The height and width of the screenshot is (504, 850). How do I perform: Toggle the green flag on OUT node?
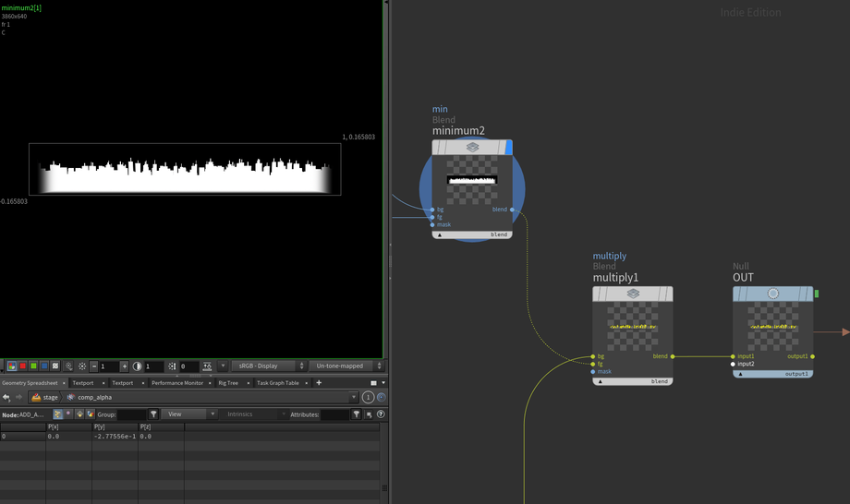tap(817, 294)
